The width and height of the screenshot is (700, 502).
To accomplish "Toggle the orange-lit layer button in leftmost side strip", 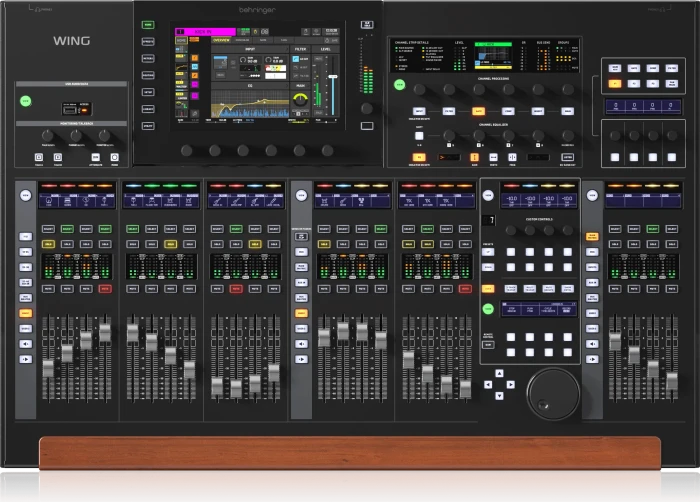I will (x=25, y=314).
